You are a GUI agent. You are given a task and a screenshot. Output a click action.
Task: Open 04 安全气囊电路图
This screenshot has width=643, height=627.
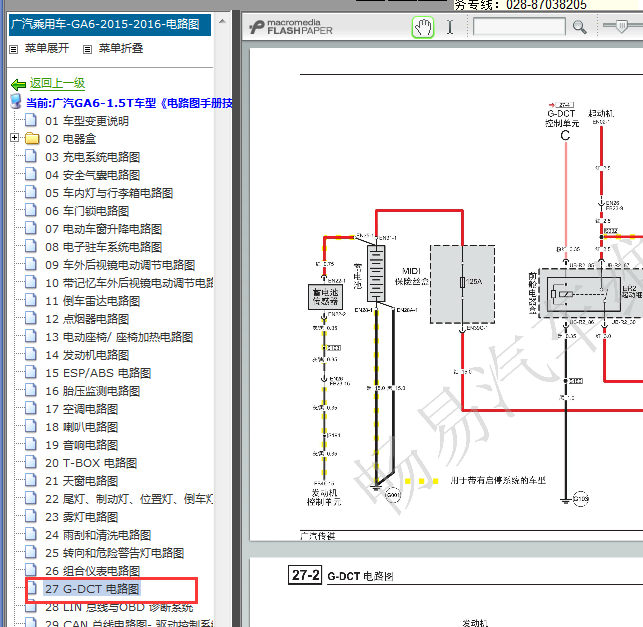pos(93,175)
